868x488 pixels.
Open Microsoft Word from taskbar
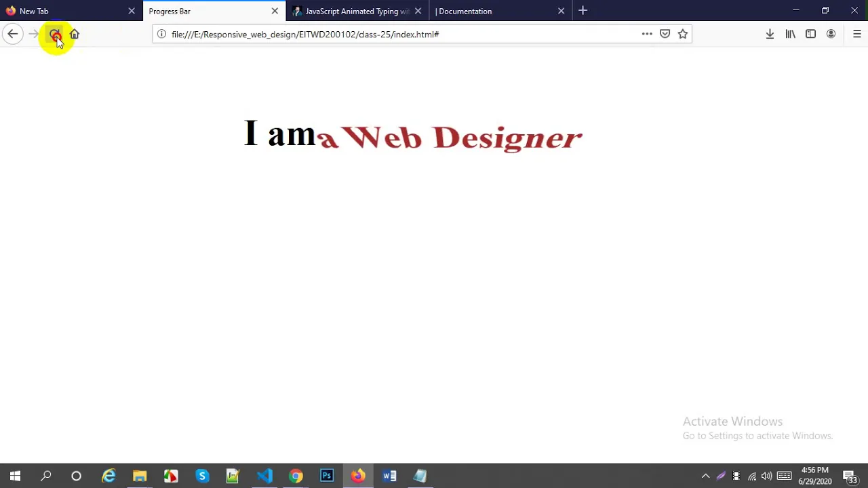pyautogui.click(x=389, y=476)
